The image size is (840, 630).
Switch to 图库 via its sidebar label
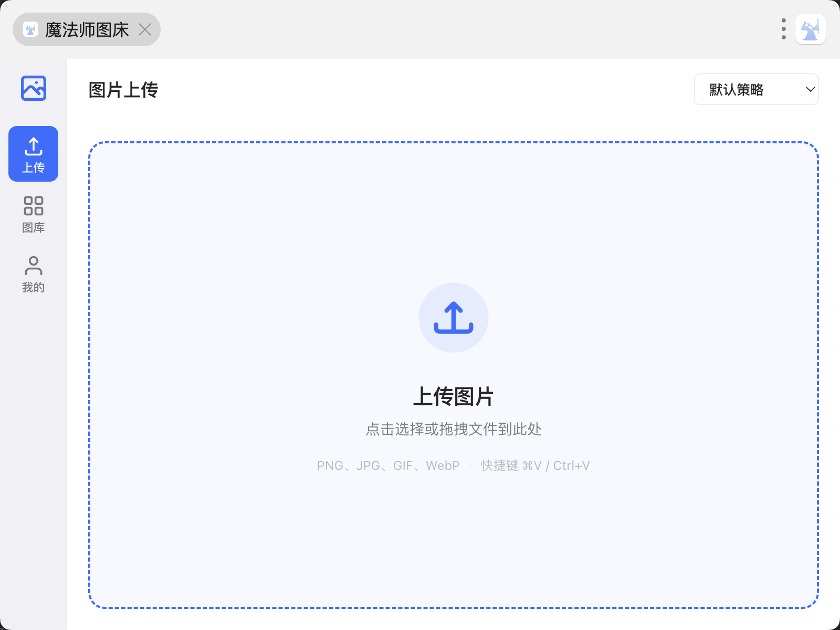pos(33,227)
